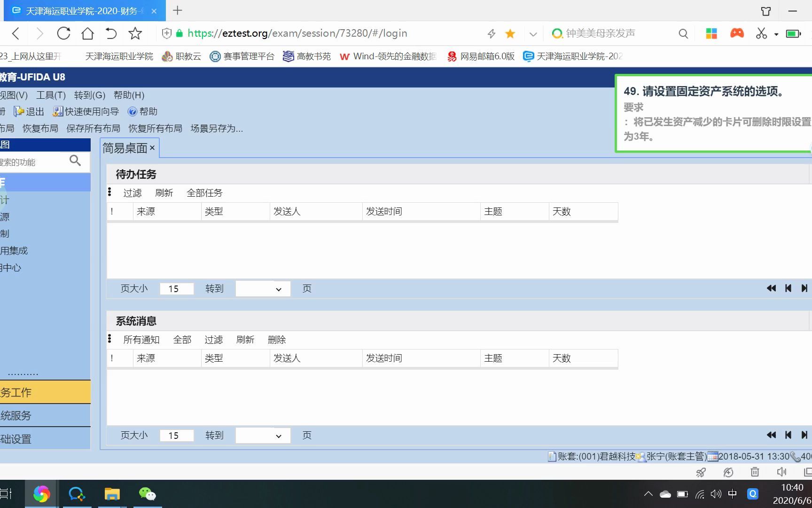Open the 帮助(H) menu
The height and width of the screenshot is (508, 812).
[x=129, y=95]
